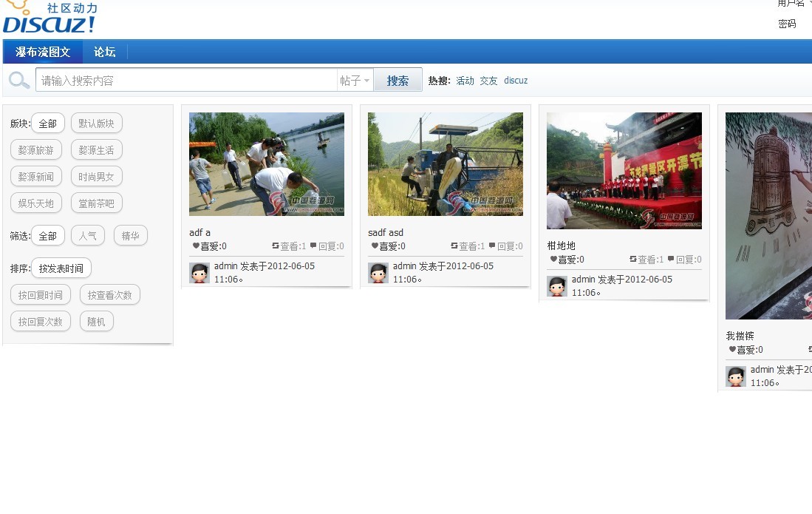Select the 娱乐天地 board filter
This screenshot has height=514, width=812.
point(35,203)
